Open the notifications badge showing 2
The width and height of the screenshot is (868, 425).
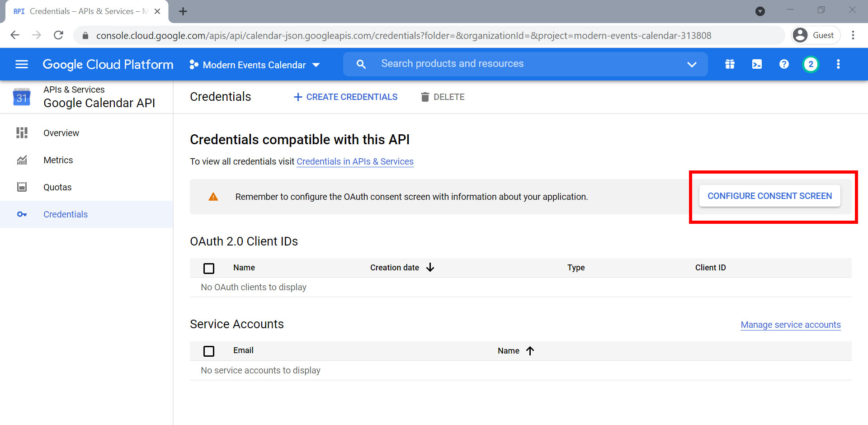click(811, 64)
